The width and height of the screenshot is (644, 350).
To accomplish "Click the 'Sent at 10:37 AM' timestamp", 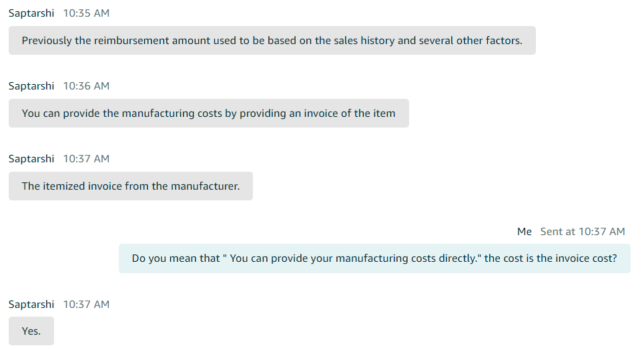I will point(583,232).
